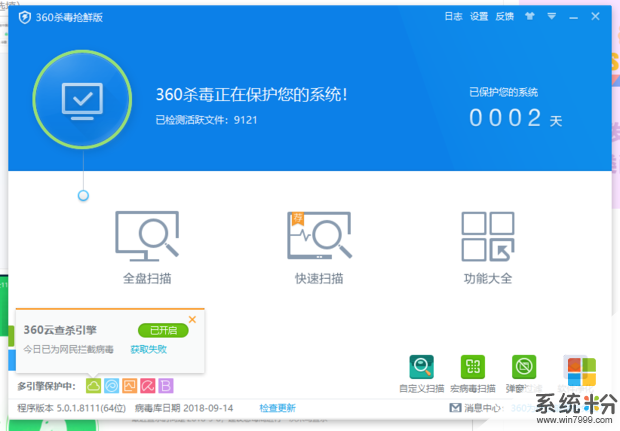The image size is (620, 431).
Task: Click 程序版本 5.0.1.8111(64位) text
Action: coord(72,408)
